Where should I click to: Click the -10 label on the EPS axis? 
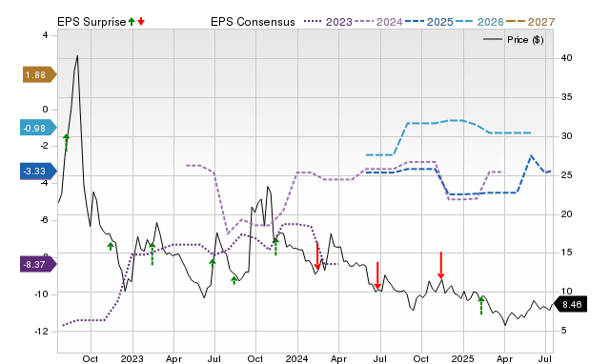pyautogui.click(x=41, y=294)
